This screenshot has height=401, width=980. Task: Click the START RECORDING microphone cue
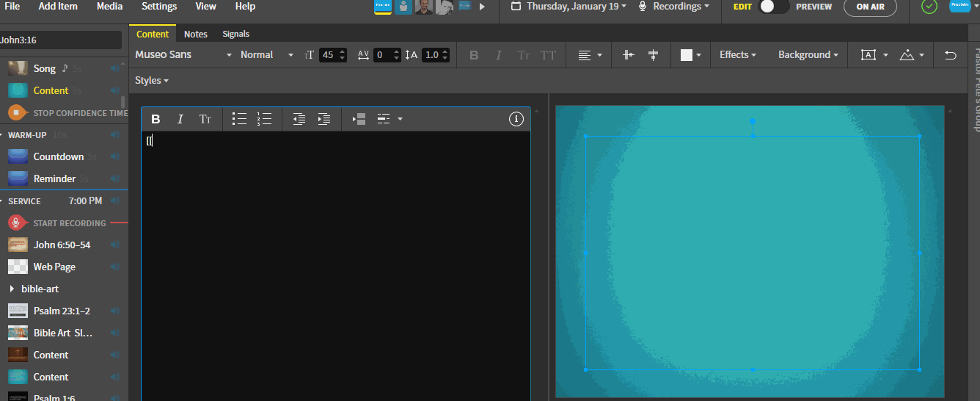click(18, 223)
